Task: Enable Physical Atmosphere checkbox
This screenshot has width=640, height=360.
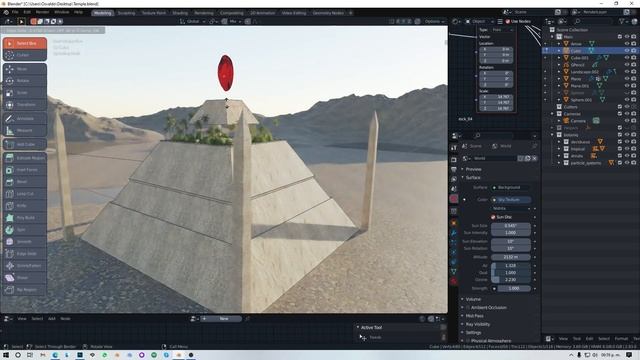Action: tap(468, 340)
